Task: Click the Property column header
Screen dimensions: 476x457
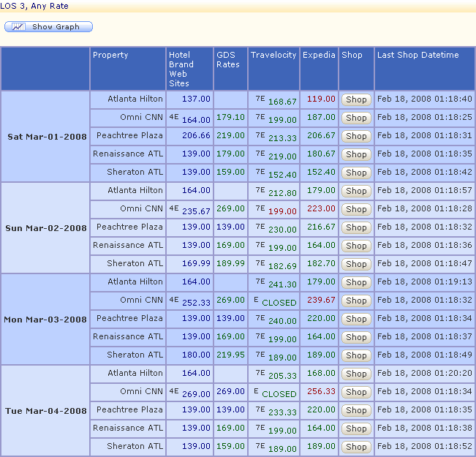Action: pos(110,55)
